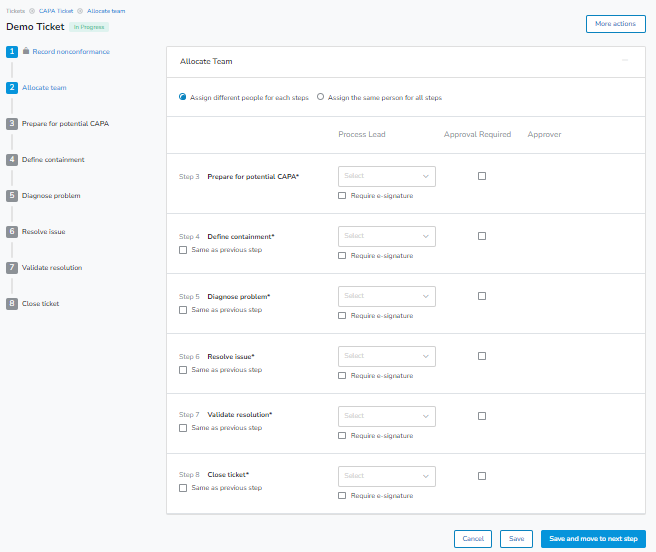Open Process Lead dropdown for Define containment
The image size is (656, 552).
387,236
